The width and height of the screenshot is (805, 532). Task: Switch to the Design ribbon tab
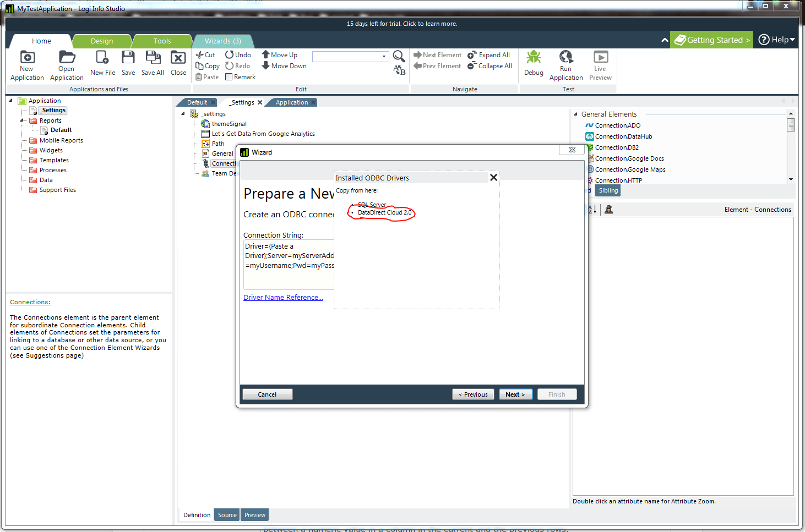pos(102,41)
